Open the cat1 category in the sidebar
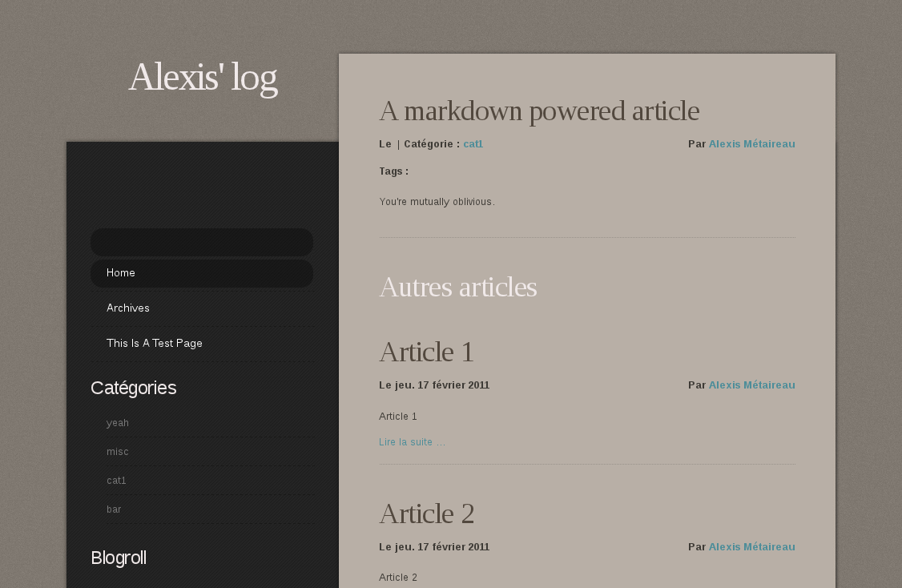Viewport: 902px width, 588px height. point(116,481)
